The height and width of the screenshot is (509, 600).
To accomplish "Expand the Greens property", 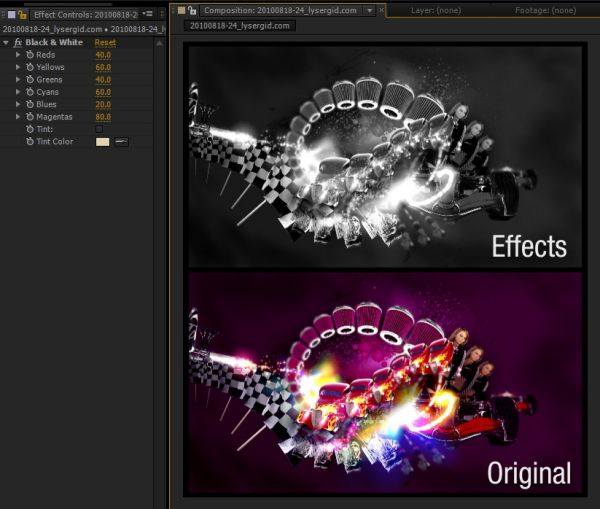I will (18, 80).
